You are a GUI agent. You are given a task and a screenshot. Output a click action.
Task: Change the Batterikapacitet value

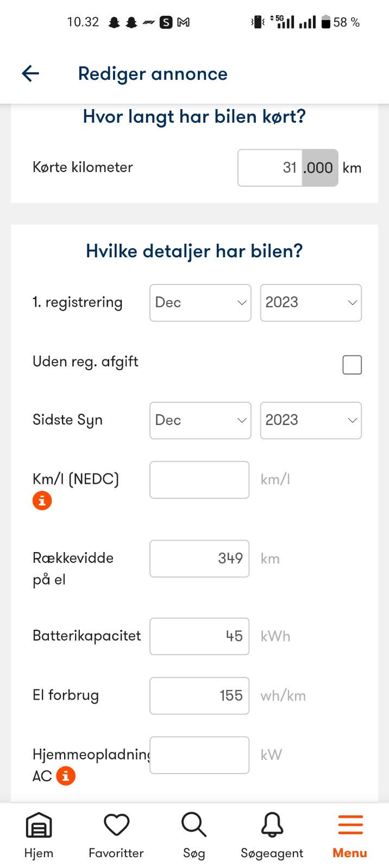coord(199,636)
